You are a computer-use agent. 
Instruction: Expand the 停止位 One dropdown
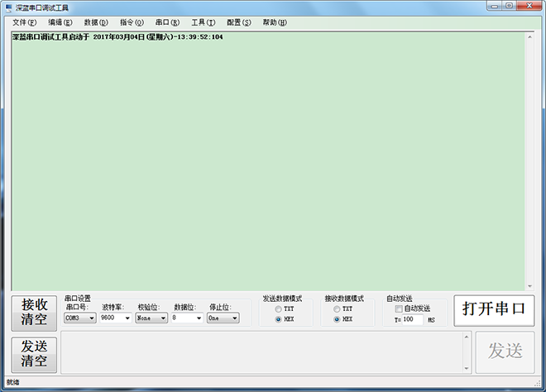pyautogui.click(x=223, y=318)
